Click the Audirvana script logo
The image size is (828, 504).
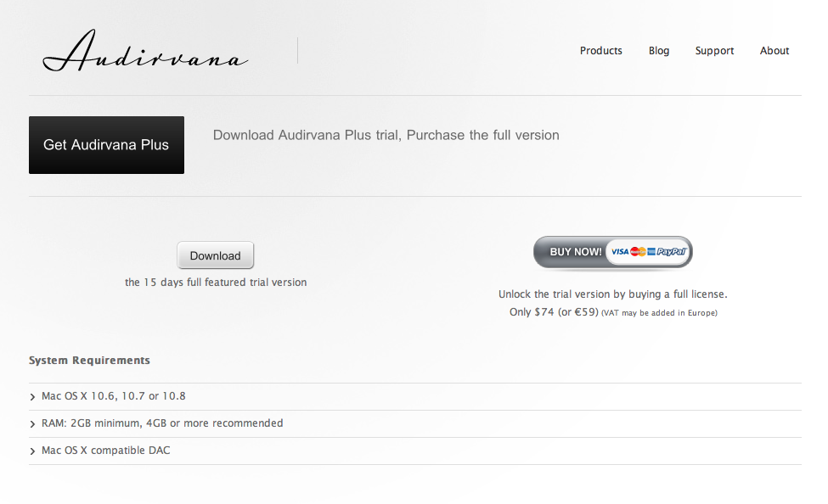pos(145,51)
